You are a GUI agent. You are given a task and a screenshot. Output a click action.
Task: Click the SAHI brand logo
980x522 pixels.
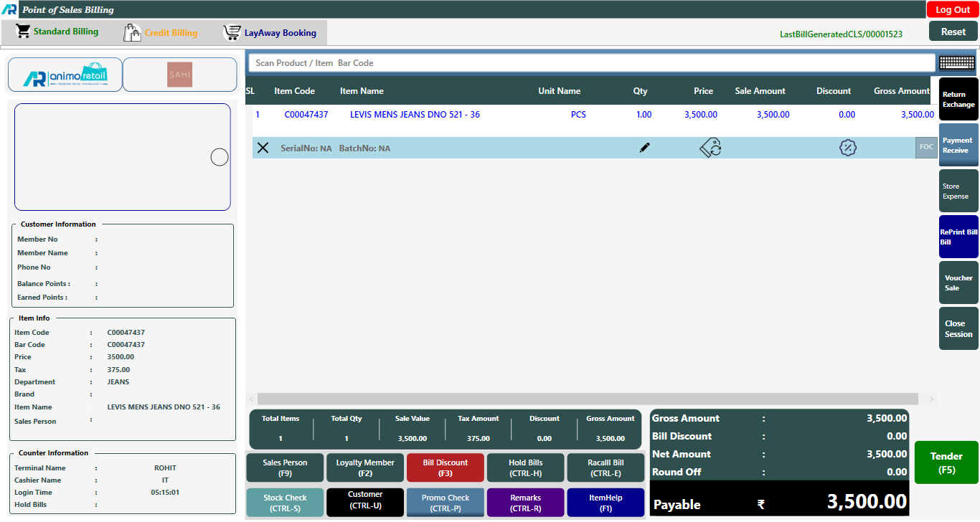pyautogui.click(x=179, y=75)
